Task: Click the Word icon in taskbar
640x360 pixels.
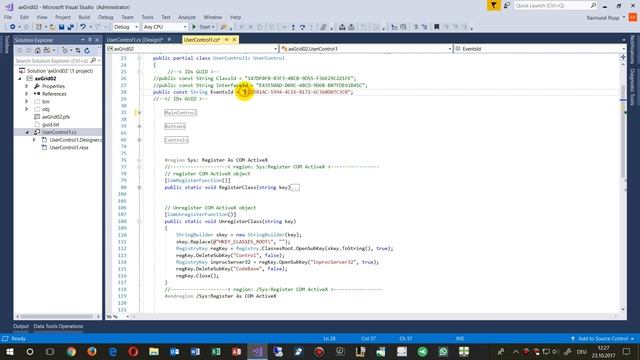Action: [195, 351]
